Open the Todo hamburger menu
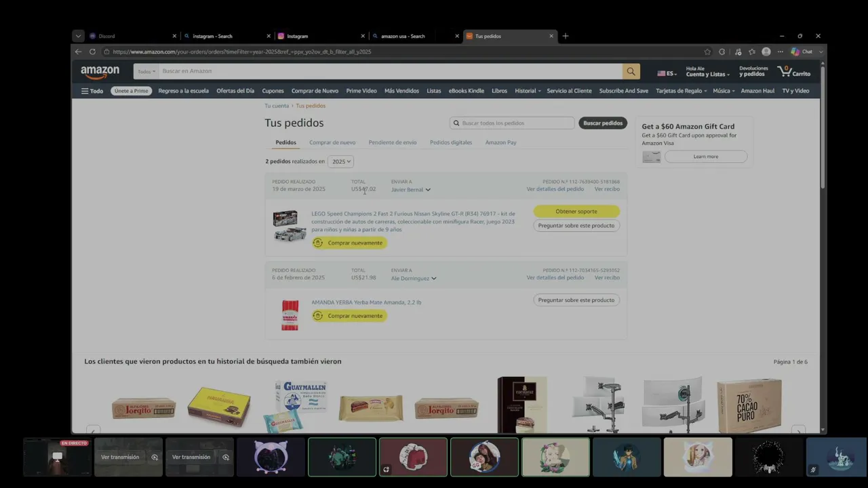The width and height of the screenshot is (868, 488). point(92,91)
